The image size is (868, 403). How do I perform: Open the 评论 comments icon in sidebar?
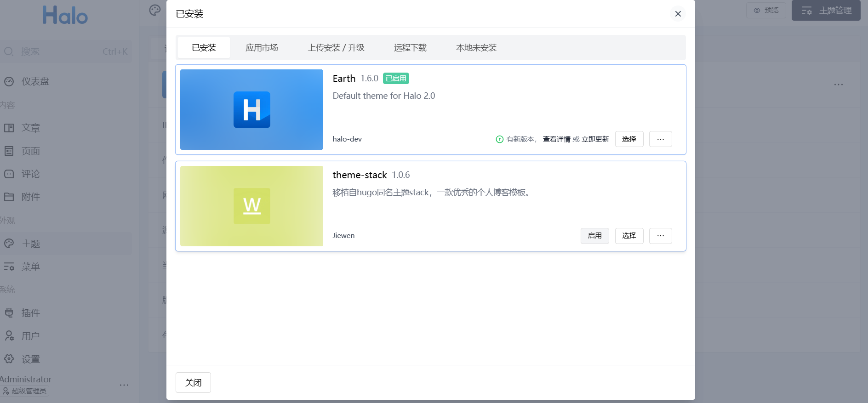[x=9, y=174]
